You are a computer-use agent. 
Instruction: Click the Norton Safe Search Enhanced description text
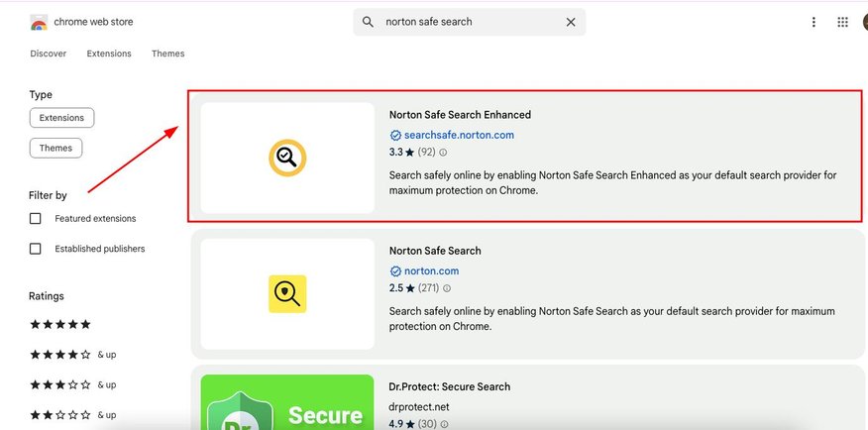(x=612, y=183)
